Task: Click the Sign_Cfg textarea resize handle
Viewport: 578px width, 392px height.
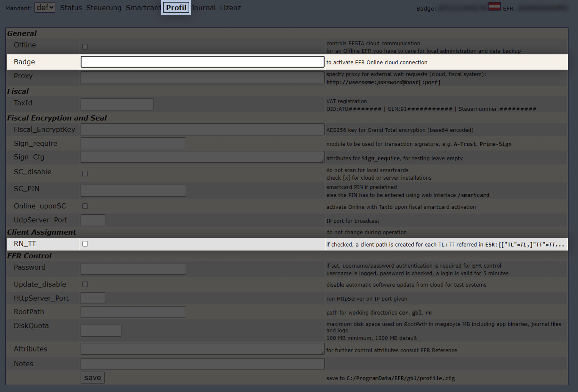Action: (x=322, y=161)
